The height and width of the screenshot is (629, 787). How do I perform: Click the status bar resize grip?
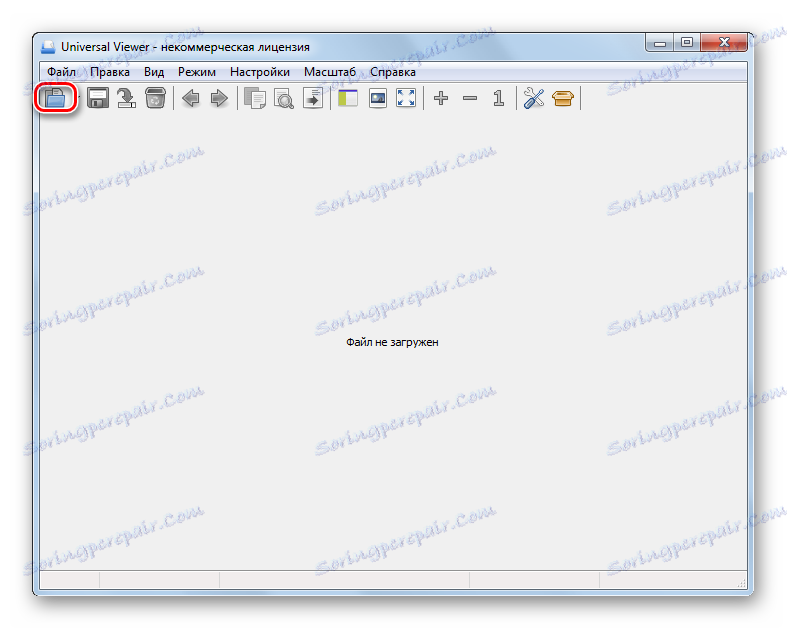(x=741, y=583)
